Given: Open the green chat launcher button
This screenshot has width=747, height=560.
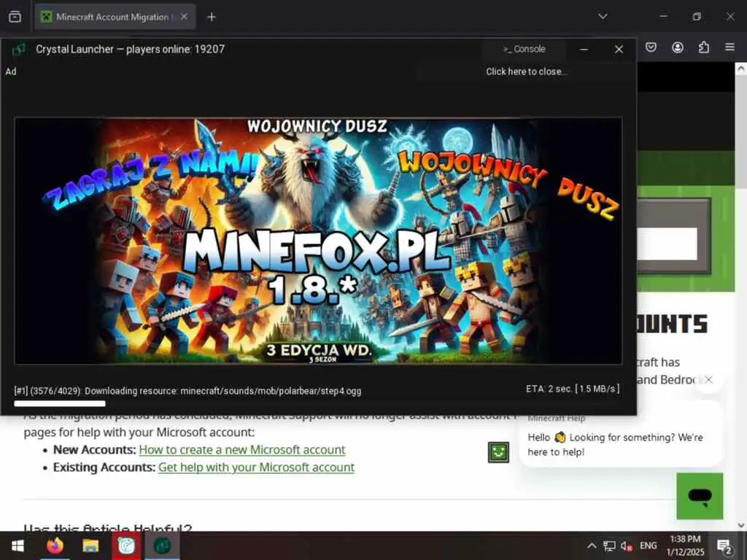Looking at the screenshot, I should 700,496.
